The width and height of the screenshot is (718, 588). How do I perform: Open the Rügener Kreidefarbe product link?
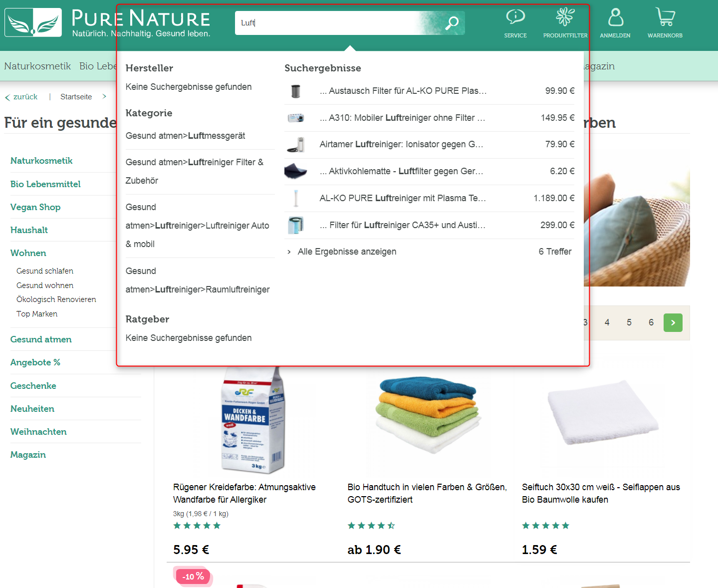coord(244,493)
